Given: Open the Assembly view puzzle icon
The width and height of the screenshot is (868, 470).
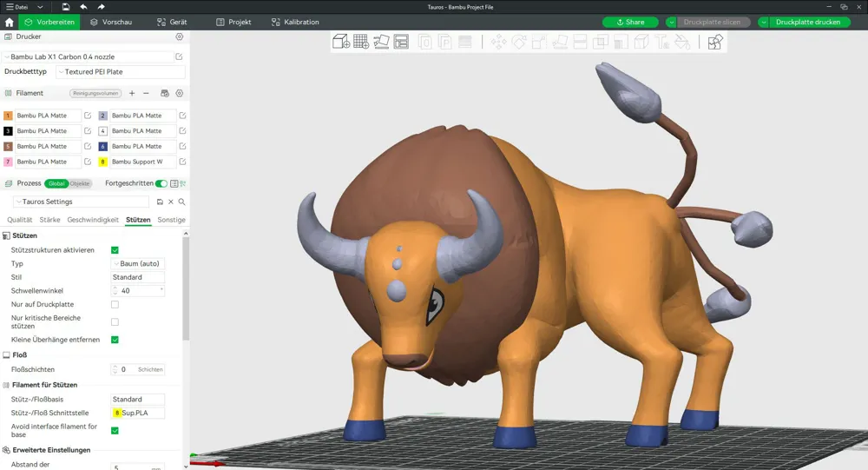Looking at the screenshot, I should point(714,42).
